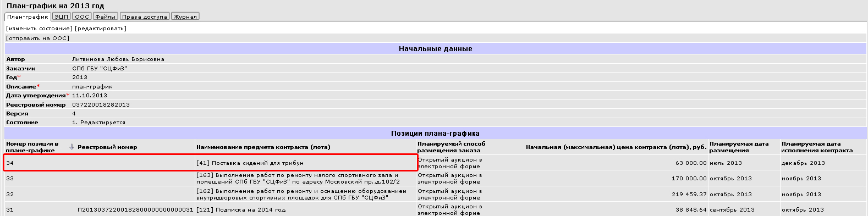Click registry number 037220018282013

click(101, 104)
